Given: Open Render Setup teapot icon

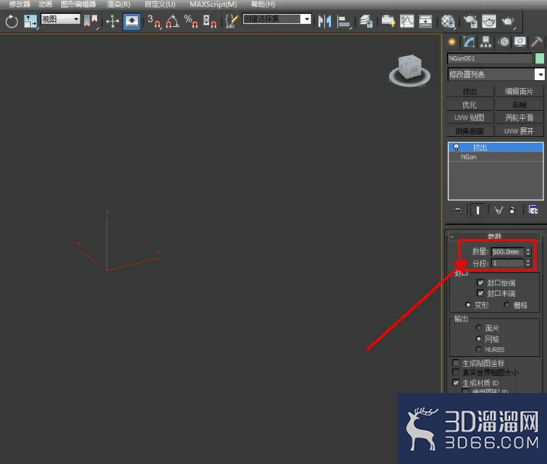Looking at the screenshot, I should tap(470, 21).
